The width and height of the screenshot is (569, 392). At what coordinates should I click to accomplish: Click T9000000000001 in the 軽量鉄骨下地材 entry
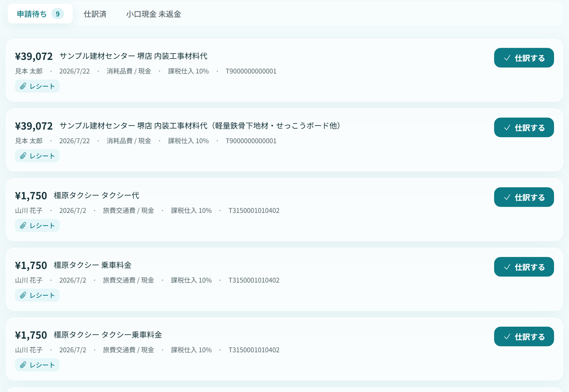251,141
